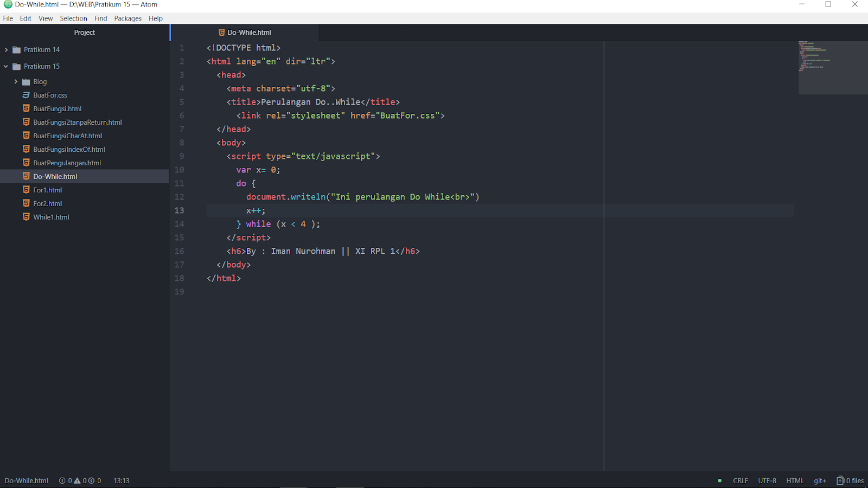Click the file icon beside BuatFor.css
868x488 pixels.
click(26, 95)
